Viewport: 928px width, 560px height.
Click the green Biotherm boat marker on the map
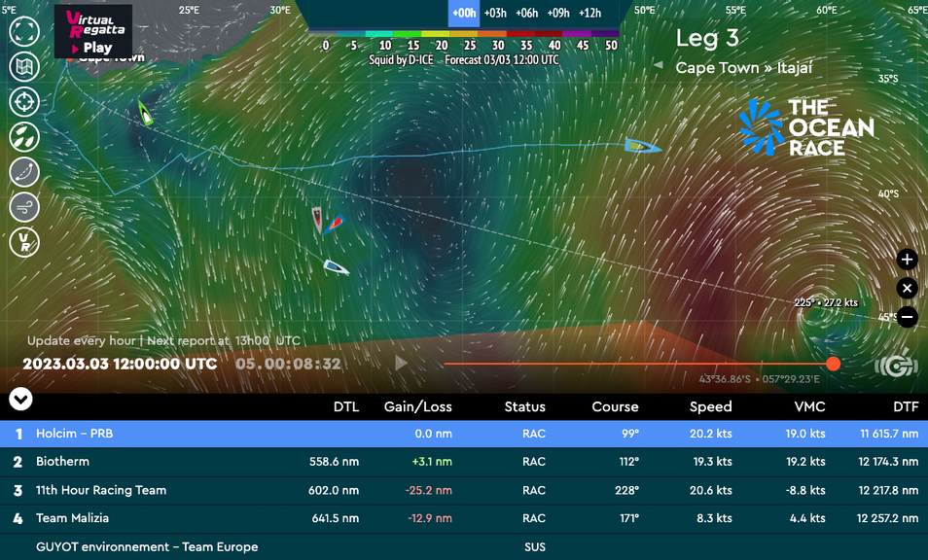(x=145, y=113)
